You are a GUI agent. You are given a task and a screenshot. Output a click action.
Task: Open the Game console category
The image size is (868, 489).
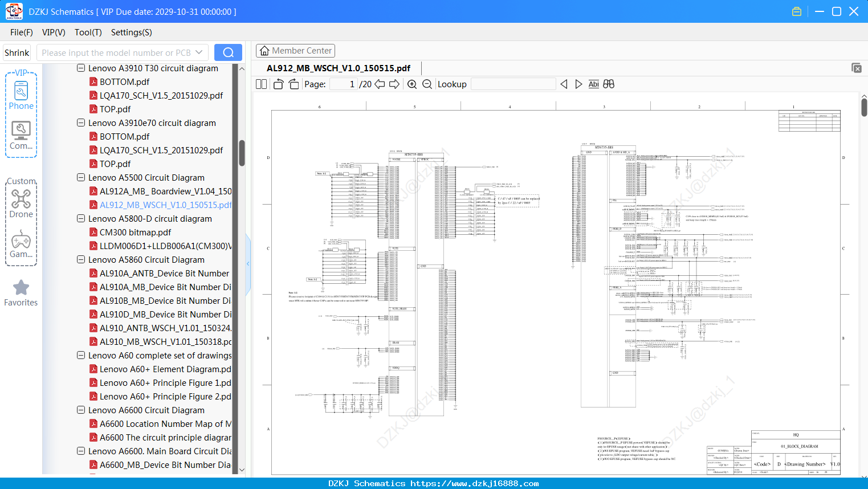(21, 244)
